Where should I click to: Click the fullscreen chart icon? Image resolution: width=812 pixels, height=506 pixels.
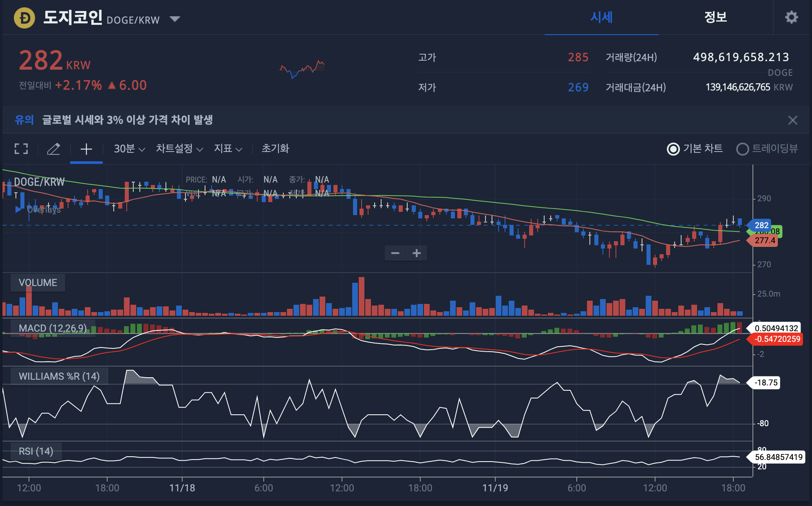pyautogui.click(x=21, y=149)
